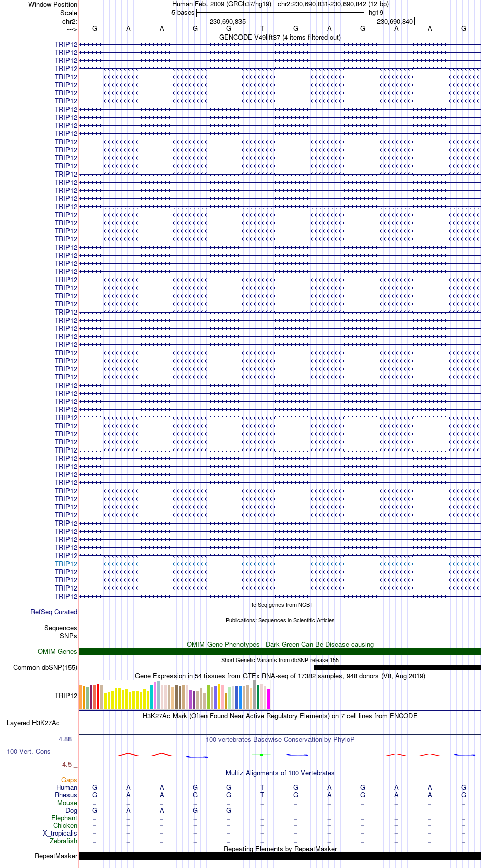
Task: Click the OMIM Gene Phenotypes title text
Action: pos(280,644)
